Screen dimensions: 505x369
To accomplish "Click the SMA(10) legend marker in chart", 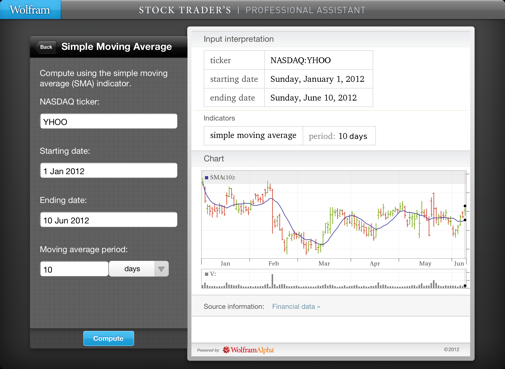I will click(x=207, y=178).
